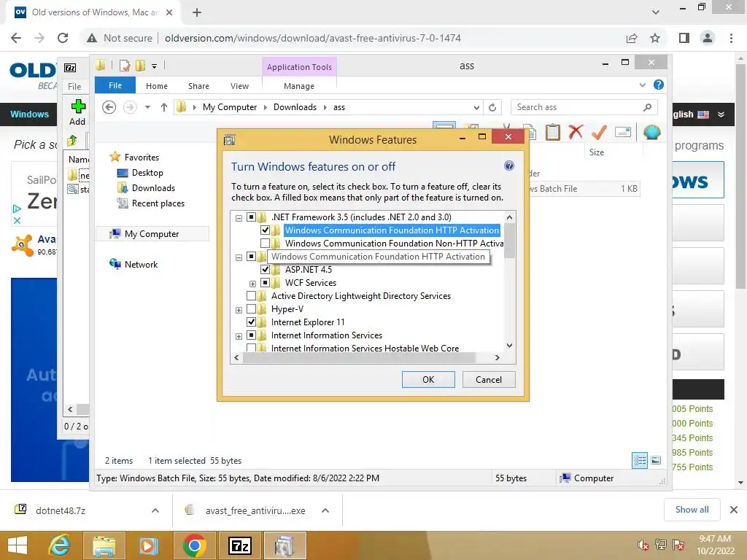Image resolution: width=747 pixels, height=560 pixels.
Task: Click the 7-Zip Add button
Action: (77, 112)
